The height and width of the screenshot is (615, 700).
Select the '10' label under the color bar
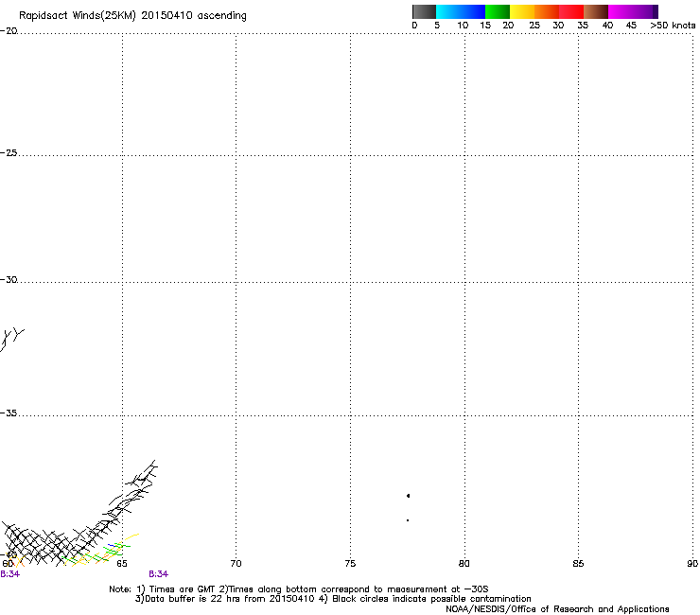point(463,26)
